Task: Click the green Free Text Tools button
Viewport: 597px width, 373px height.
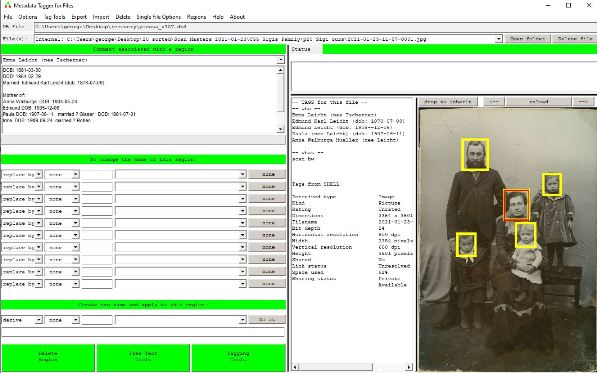Action: [x=143, y=357]
